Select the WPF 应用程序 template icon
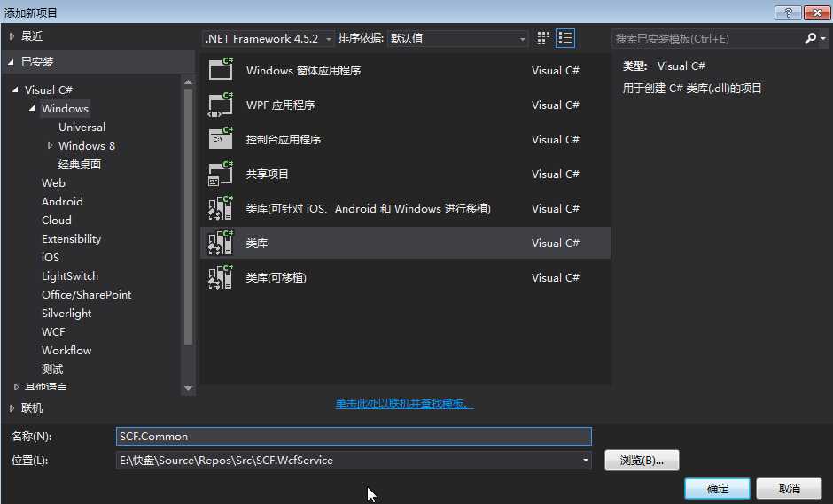Viewport: 833px width, 504px height. [x=221, y=105]
